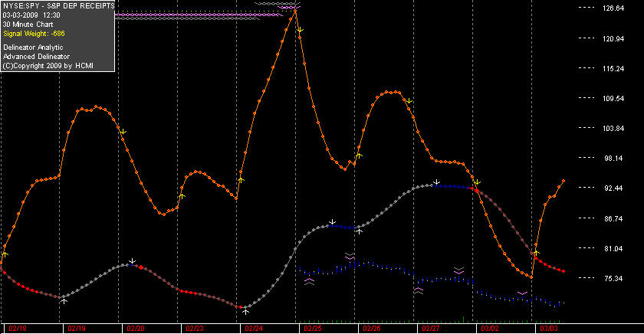Click the last orange point on 03/03
Image resolution: width=644 pixels, height=334 pixels.
point(563,181)
